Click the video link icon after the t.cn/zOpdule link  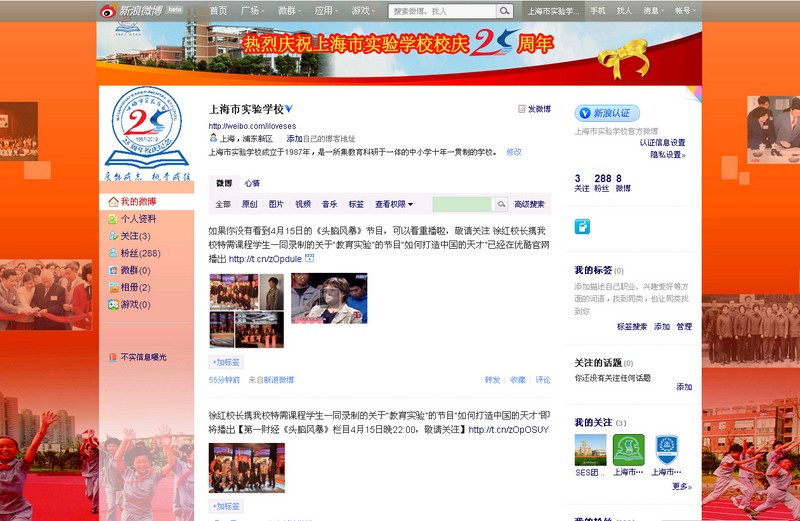pos(309,258)
